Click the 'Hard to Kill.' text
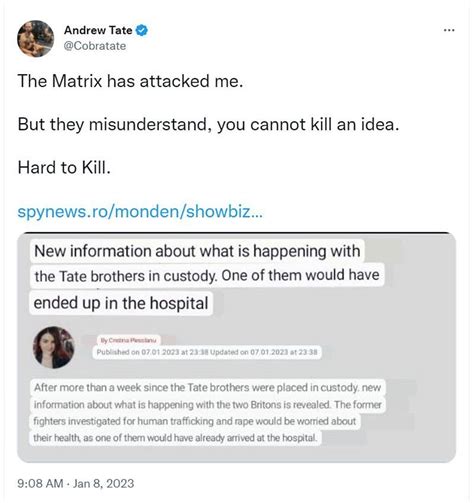The height and width of the screenshot is (503, 474). [64, 167]
